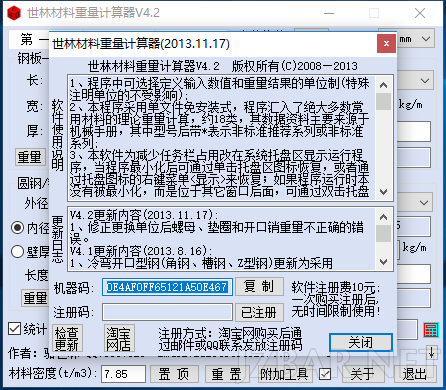
Task: Click the 关闭 button in the dialog
Action: 361,342
